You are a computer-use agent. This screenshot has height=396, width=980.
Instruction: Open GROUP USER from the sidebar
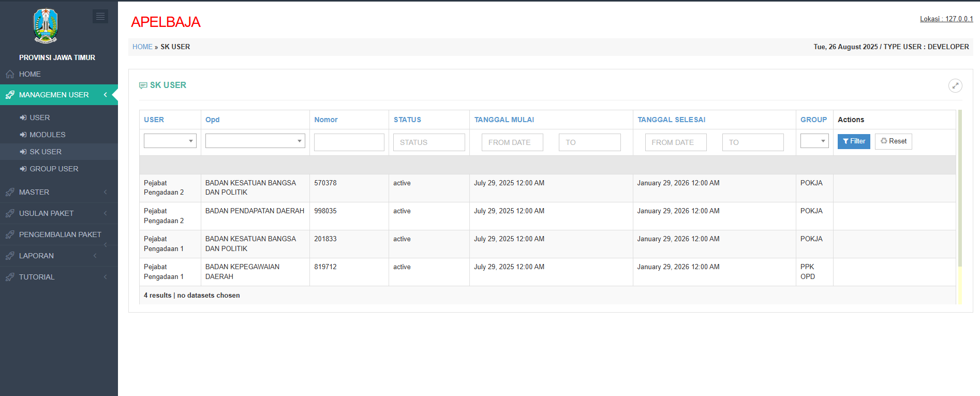[x=54, y=169]
